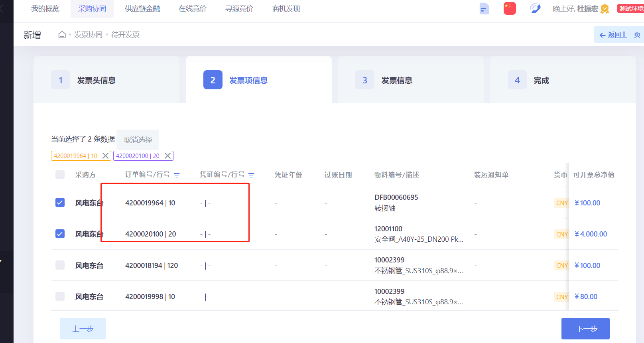Click the 取消选择 button

tap(138, 140)
